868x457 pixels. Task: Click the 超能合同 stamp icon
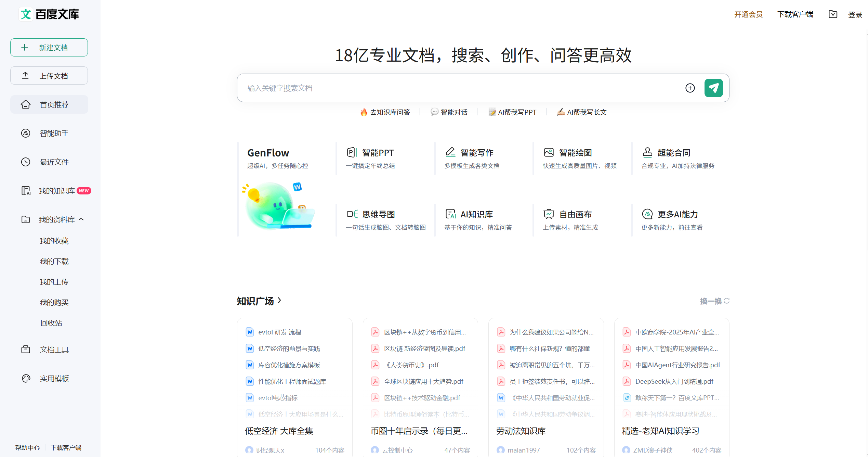tap(647, 152)
